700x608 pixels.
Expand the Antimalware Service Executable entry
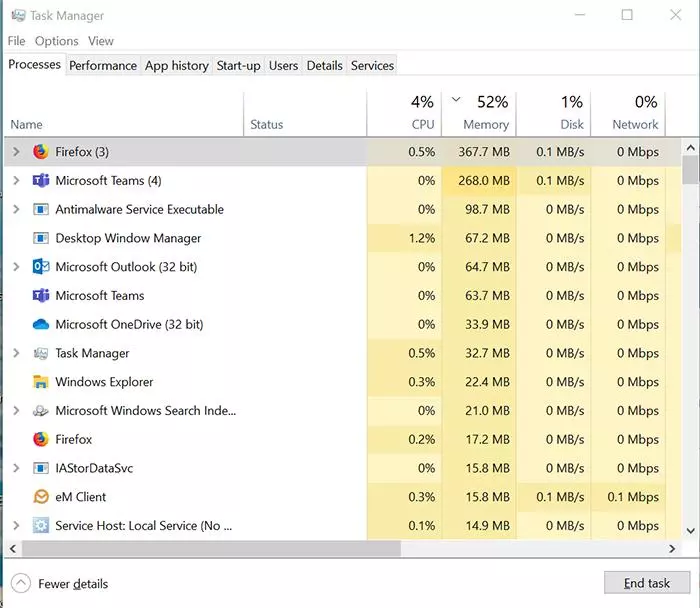(16, 209)
